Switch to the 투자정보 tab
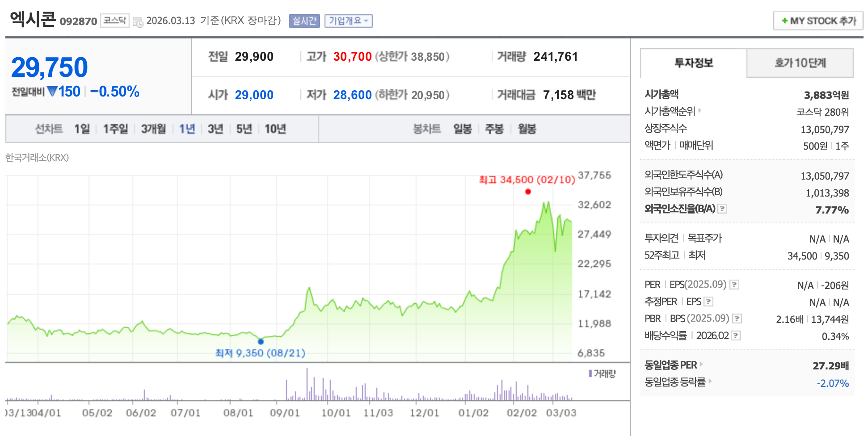868x436 pixels. (694, 63)
